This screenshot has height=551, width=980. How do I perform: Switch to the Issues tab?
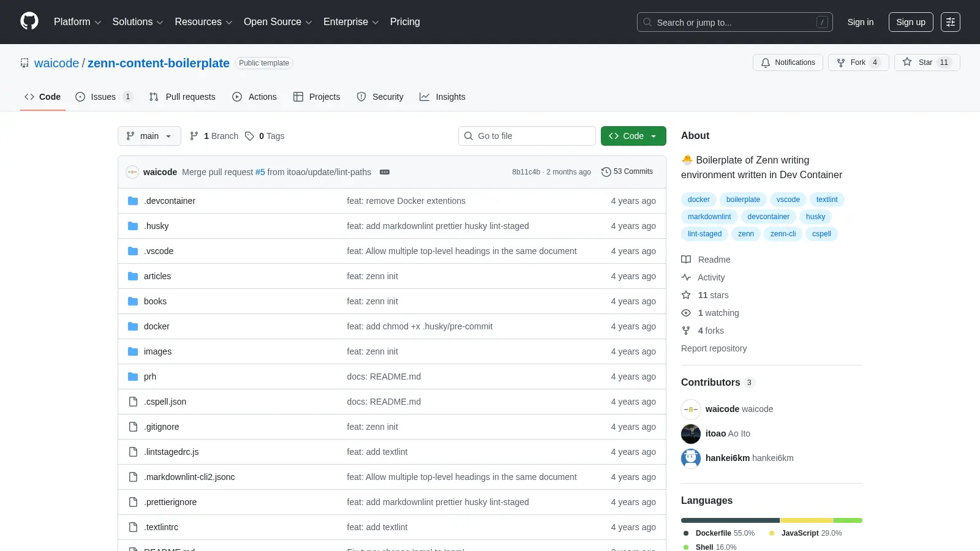click(x=104, y=97)
